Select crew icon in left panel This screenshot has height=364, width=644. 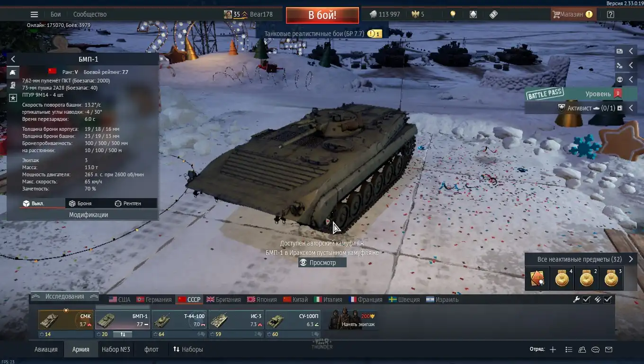click(x=13, y=85)
